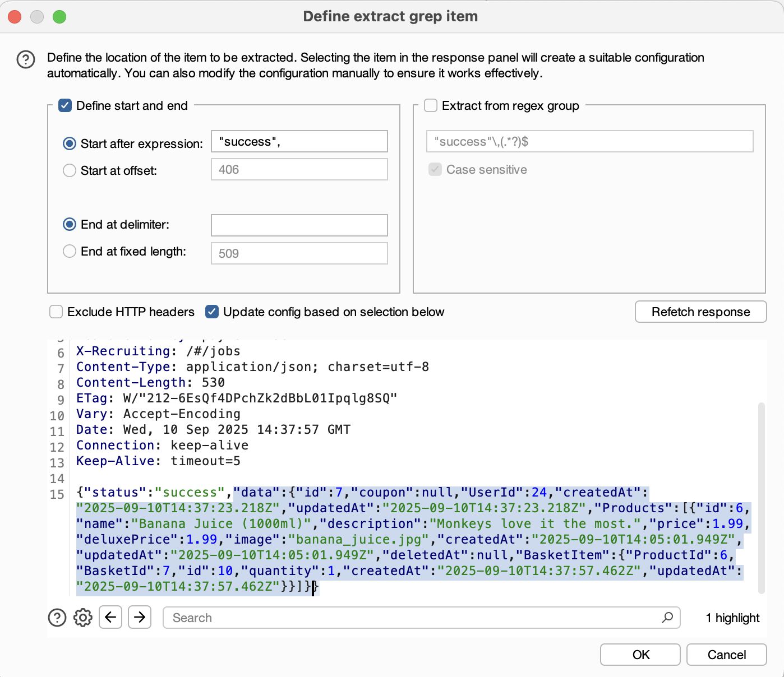
Task: Choose Start after expression radio button
Action: coord(70,143)
